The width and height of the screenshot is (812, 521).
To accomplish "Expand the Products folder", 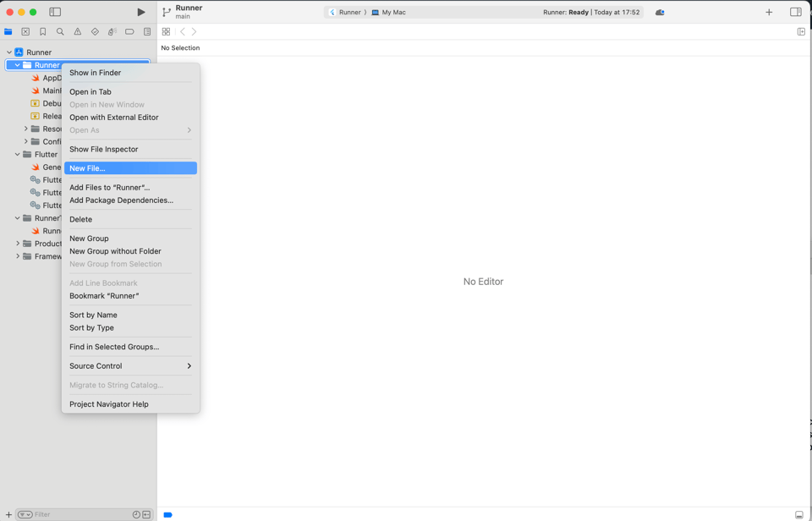I will tap(18, 244).
